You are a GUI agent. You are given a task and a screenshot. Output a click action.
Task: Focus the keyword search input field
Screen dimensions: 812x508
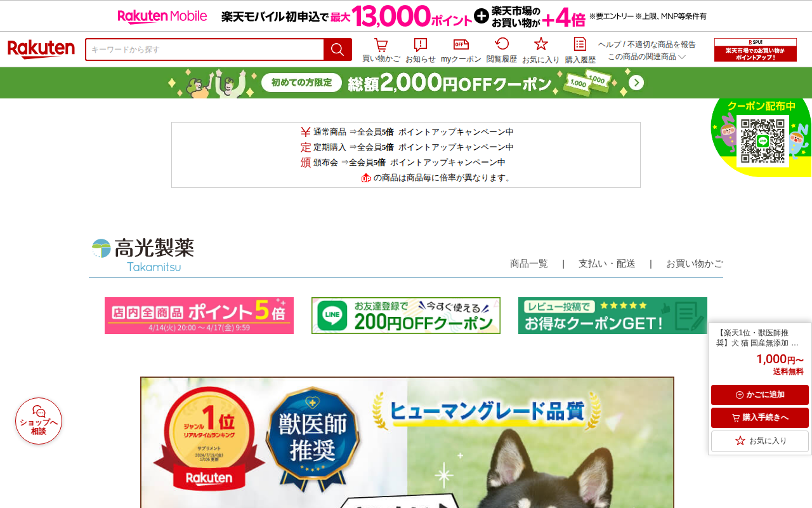[x=204, y=50]
